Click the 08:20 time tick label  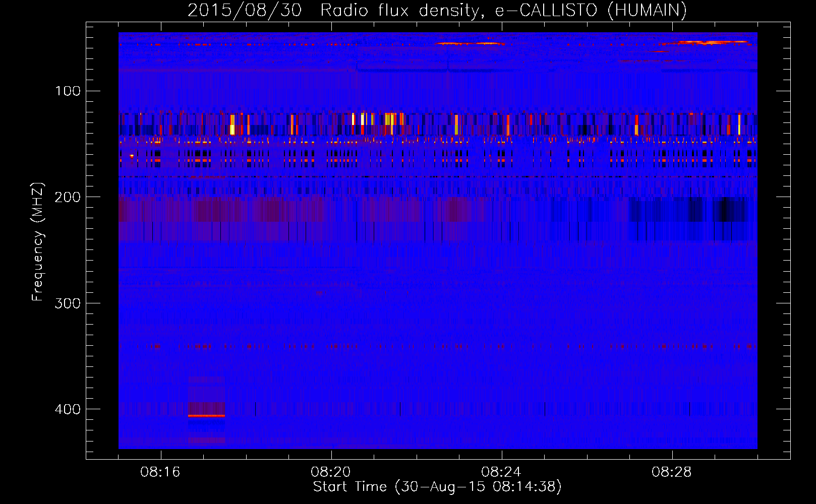tap(331, 472)
